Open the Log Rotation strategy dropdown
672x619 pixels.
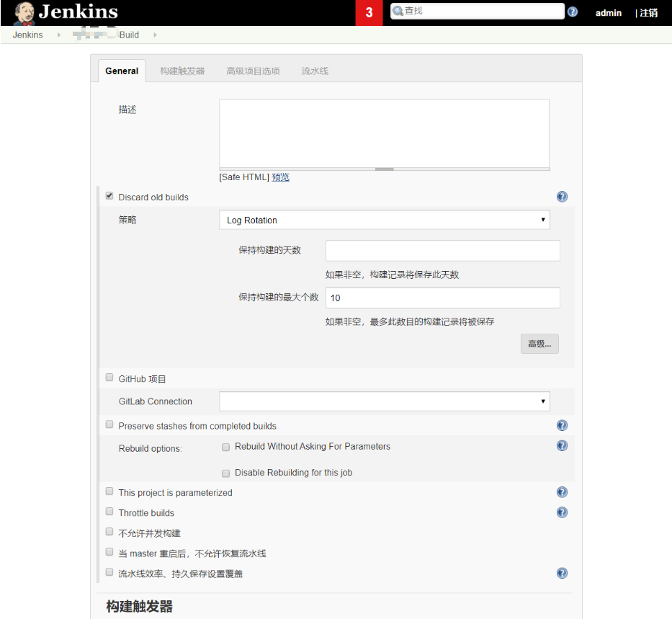tap(384, 220)
